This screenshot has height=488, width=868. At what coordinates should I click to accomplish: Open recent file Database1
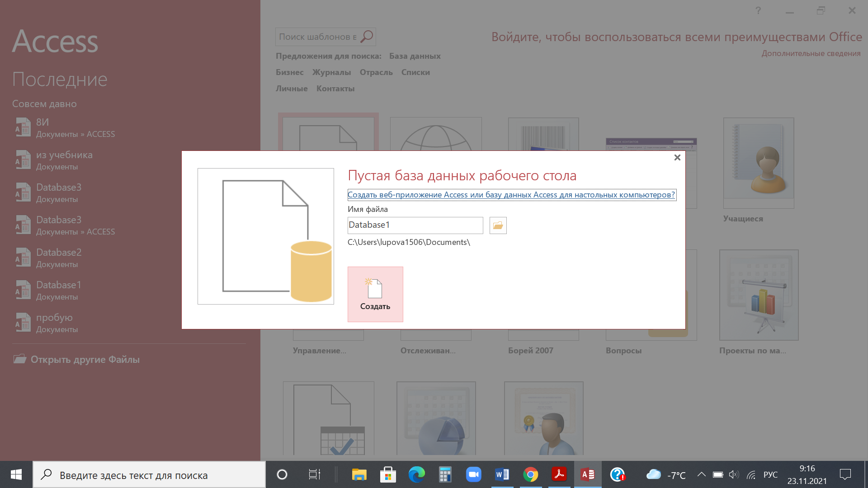(x=129, y=290)
